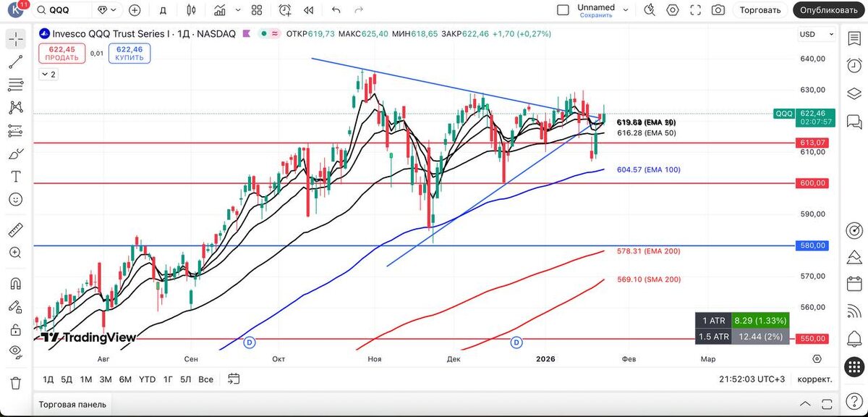Add symbol to compare with plus icon
868x417 pixels.
tap(135, 10)
